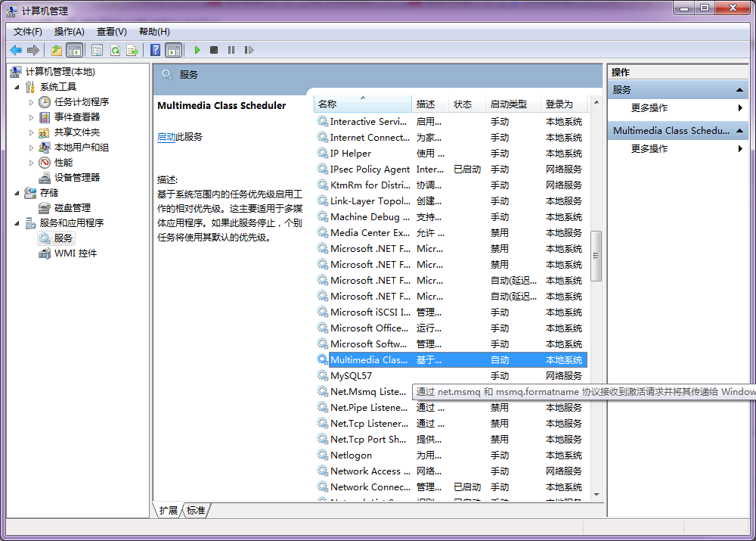The height and width of the screenshot is (541, 756).
Task: Expand the 共享文件夹 tree node arrow
Action: pyautogui.click(x=31, y=132)
